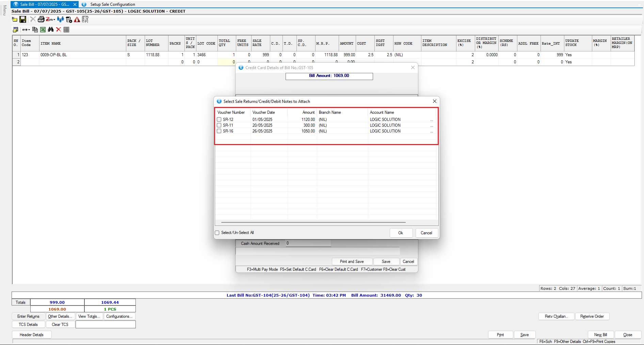Click the red warning triangle icon
This screenshot has width=644, height=345.
[77, 20]
